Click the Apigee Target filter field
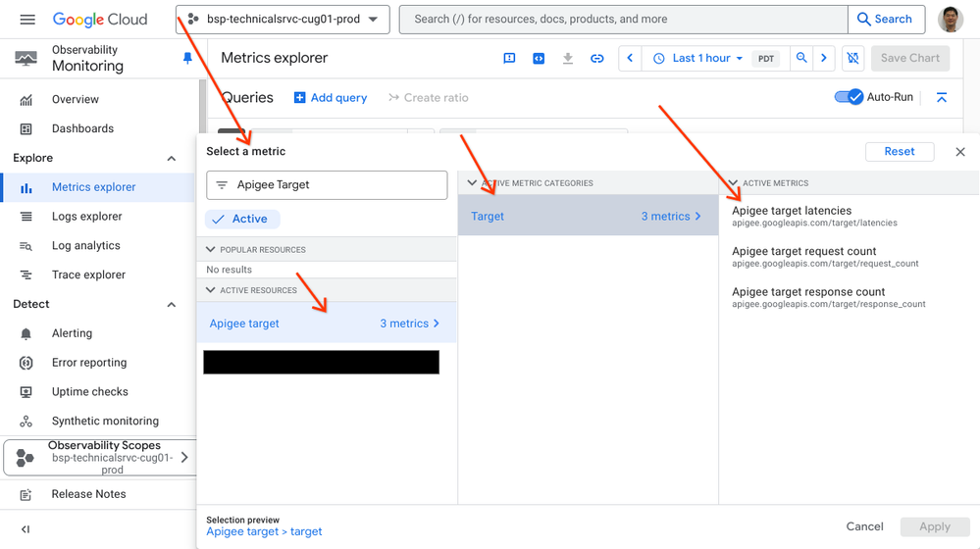Viewport: 980px width, 549px height. 327,185
